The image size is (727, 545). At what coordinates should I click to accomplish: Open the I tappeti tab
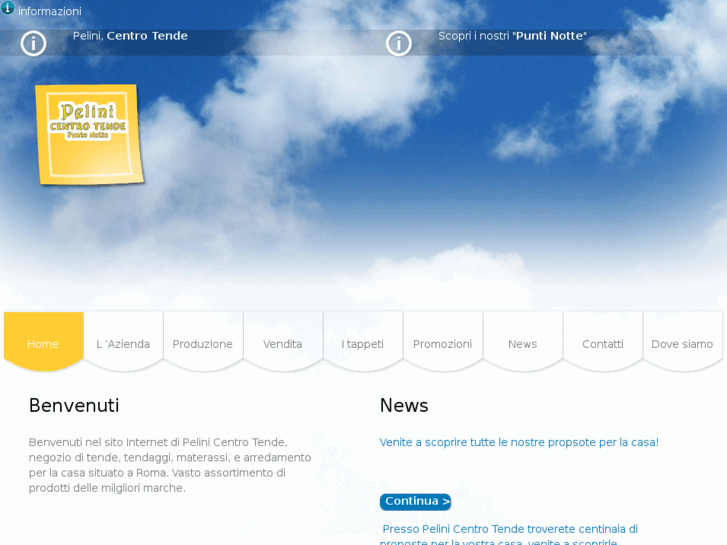(x=363, y=342)
